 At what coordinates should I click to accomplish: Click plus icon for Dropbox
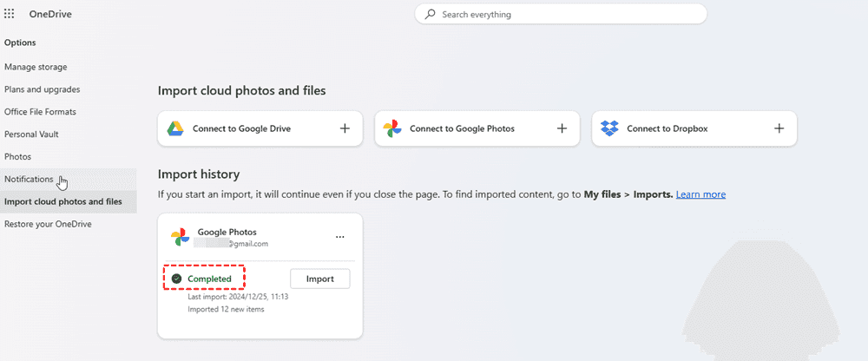779,128
